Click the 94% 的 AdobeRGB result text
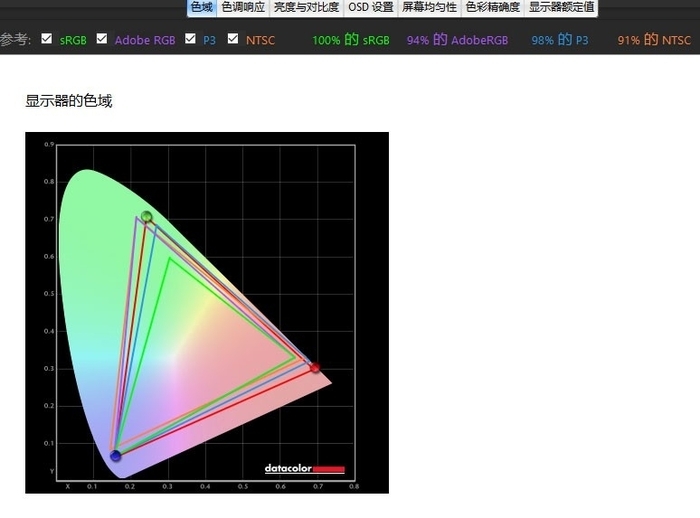 (457, 40)
